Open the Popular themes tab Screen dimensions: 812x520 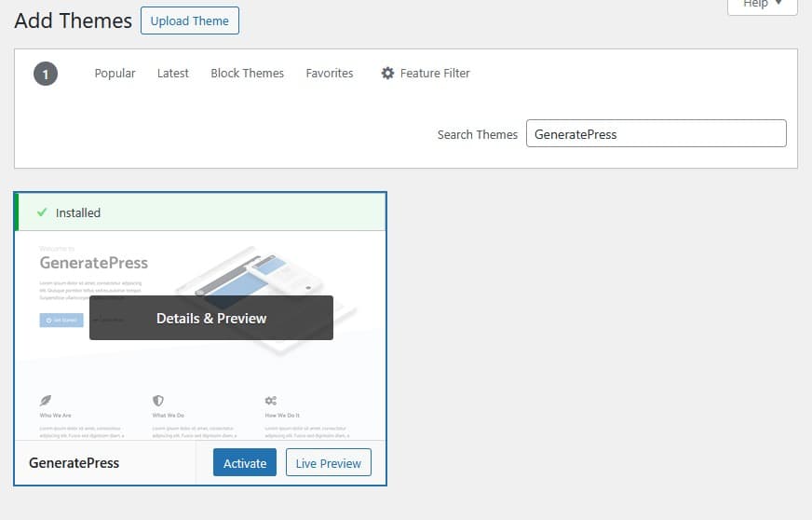click(x=115, y=73)
